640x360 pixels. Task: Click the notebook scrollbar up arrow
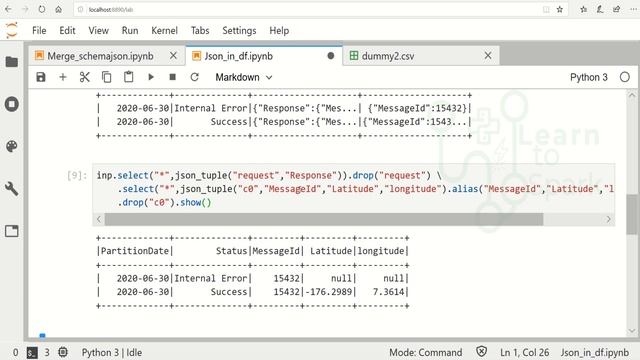point(632,95)
